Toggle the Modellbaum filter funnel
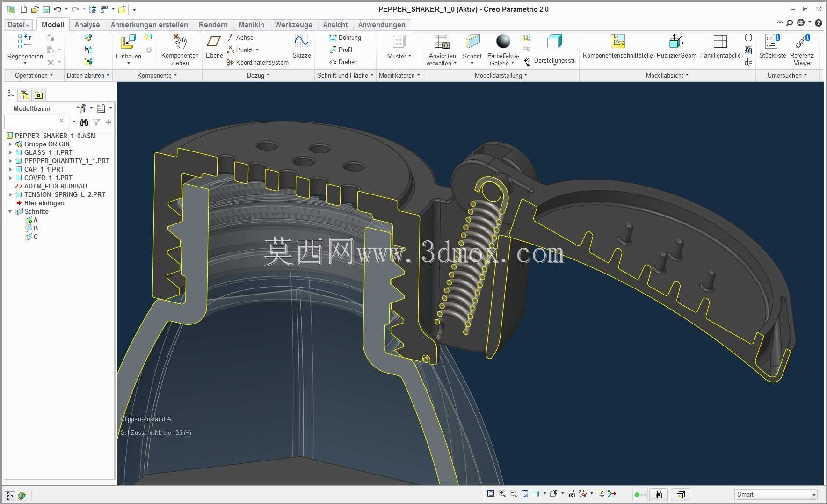The width and height of the screenshot is (827, 504). click(x=96, y=122)
